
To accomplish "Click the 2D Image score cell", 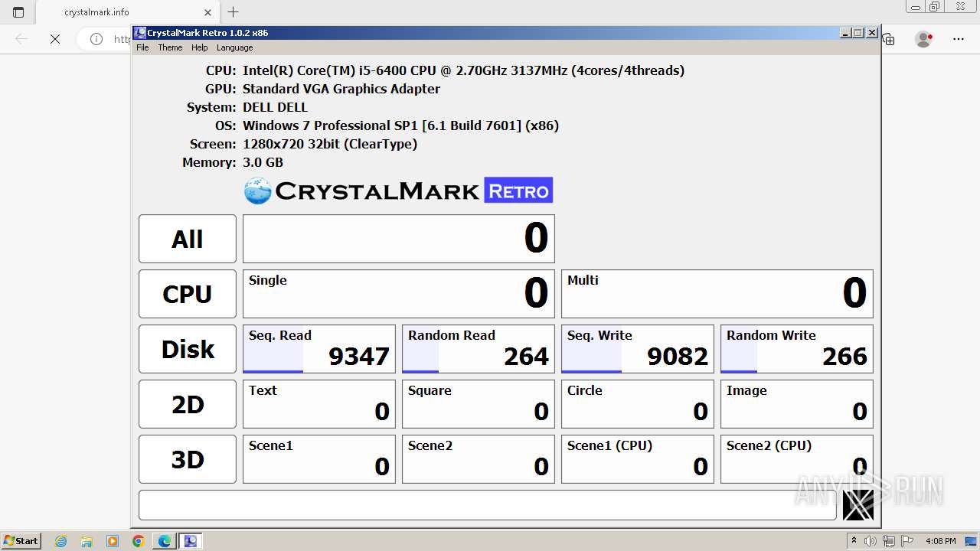I will 797,404.
